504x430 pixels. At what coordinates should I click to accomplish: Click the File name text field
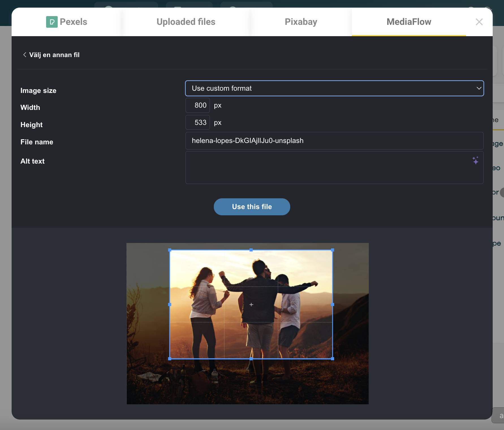tap(334, 141)
